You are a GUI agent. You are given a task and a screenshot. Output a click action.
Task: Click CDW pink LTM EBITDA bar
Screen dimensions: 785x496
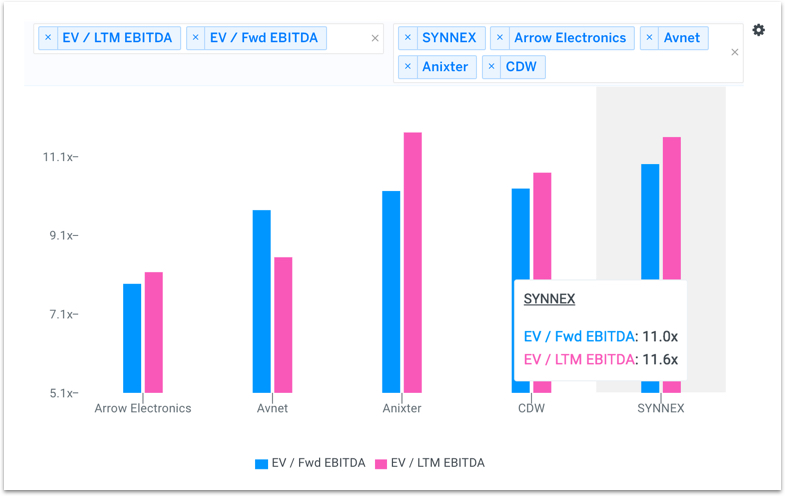tap(542, 226)
